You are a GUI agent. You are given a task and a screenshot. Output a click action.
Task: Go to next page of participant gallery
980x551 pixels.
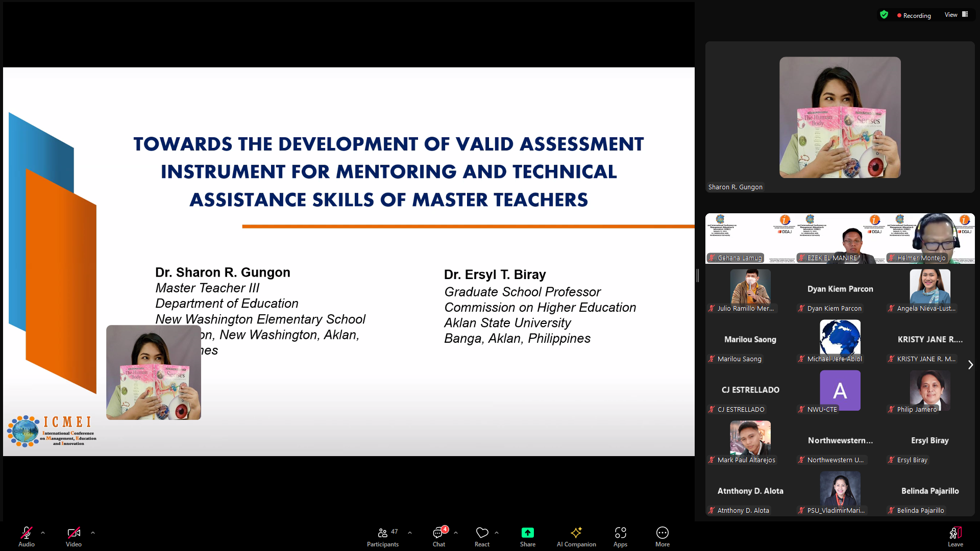click(x=970, y=365)
